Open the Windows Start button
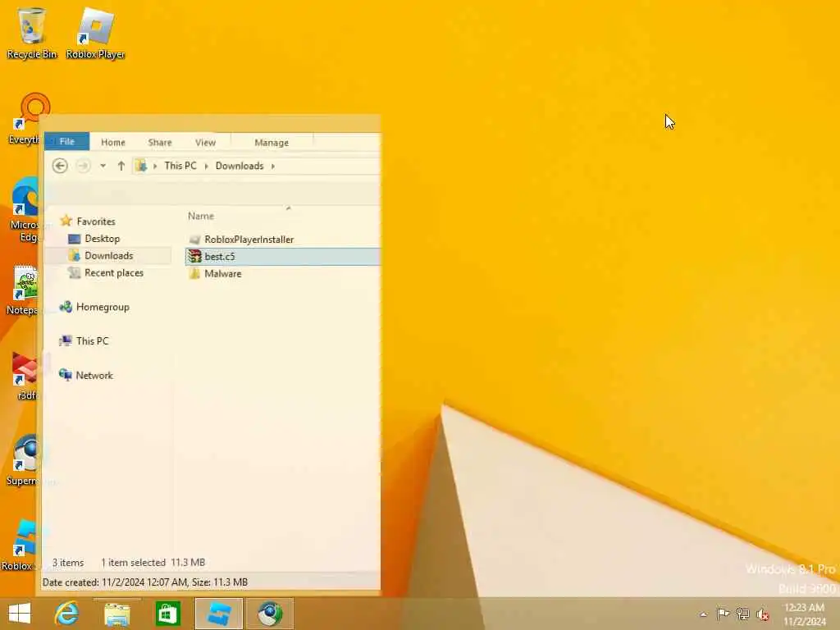Image resolution: width=840 pixels, height=630 pixels. (x=20, y=614)
